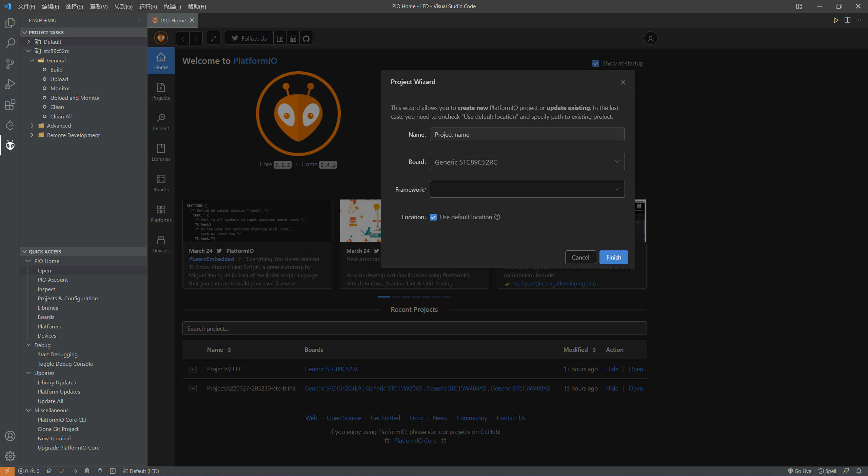Open the 编辑(E) menu

[x=50, y=6]
